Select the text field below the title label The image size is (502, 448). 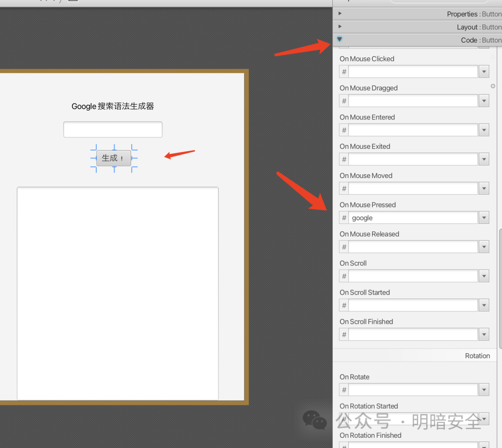click(x=112, y=130)
